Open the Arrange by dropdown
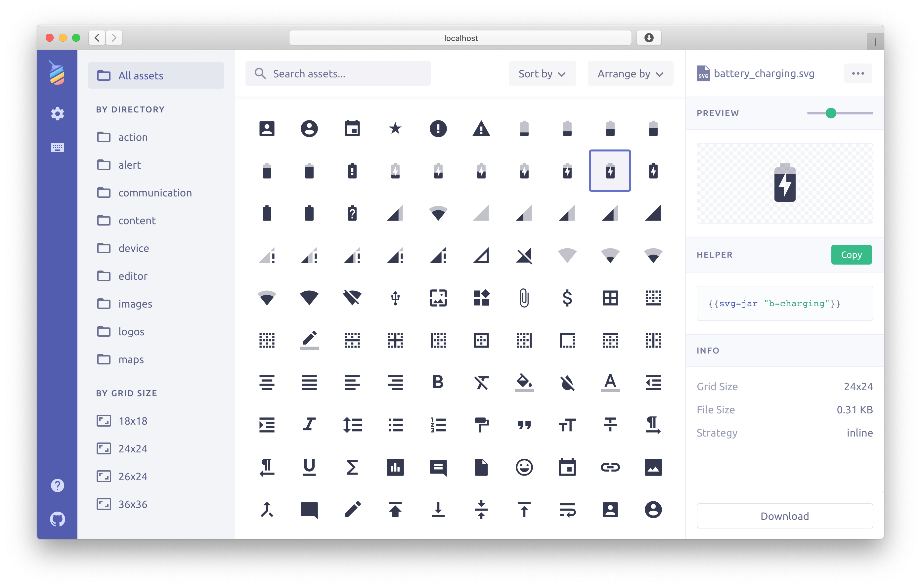The image size is (921, 588). pyautogui.click(x=630, y=74)
